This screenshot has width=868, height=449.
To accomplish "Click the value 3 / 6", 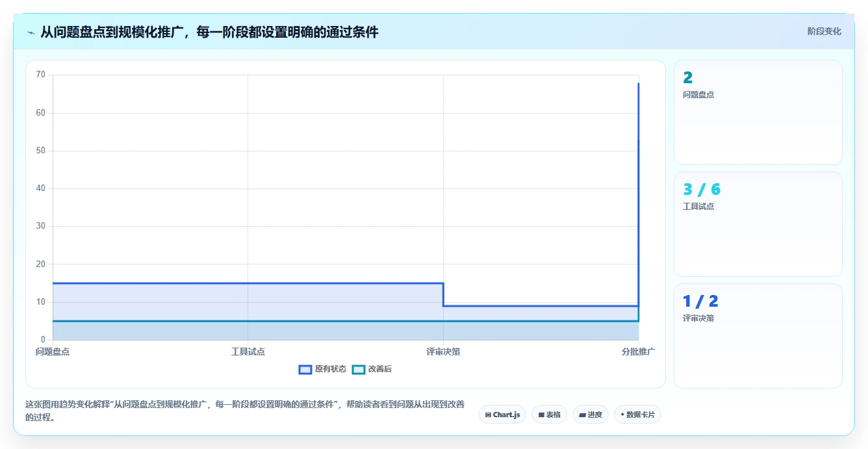I will [x=702, y=190].
